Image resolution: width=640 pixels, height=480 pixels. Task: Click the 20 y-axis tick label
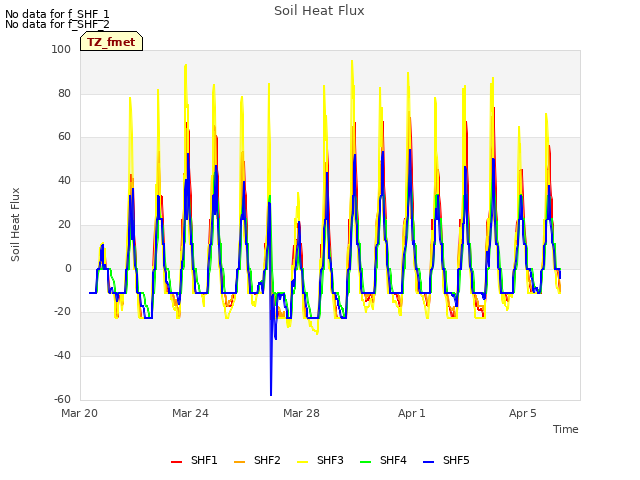pos(64,224)
